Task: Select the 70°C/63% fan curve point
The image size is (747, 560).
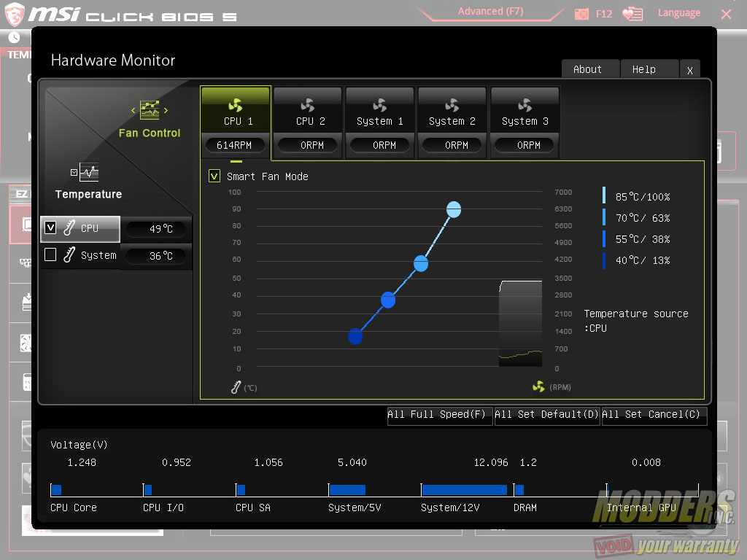Action: point(421,263)
